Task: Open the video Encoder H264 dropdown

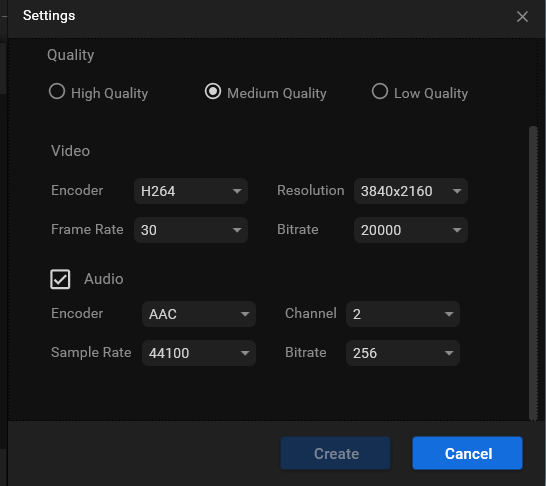Action: pos(191,191)
